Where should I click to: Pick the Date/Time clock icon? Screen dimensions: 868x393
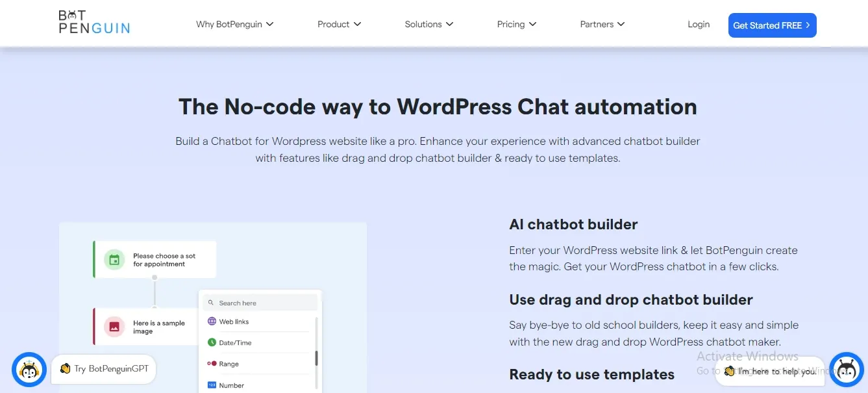212,342
